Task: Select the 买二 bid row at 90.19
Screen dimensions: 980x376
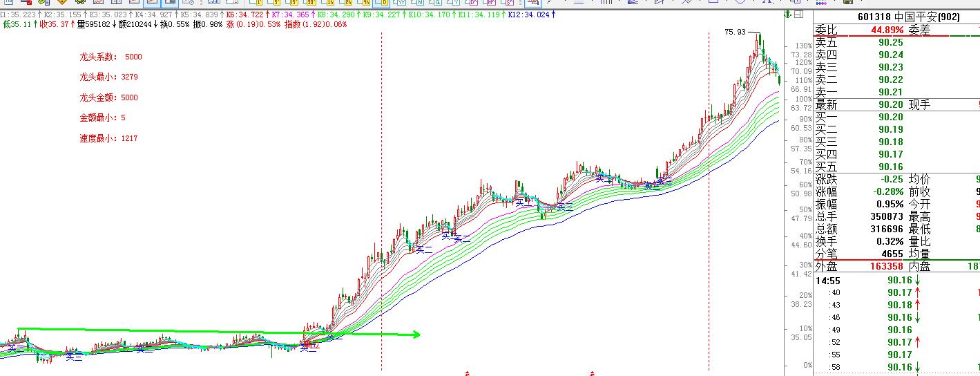Action: click(x=896, y=129)
